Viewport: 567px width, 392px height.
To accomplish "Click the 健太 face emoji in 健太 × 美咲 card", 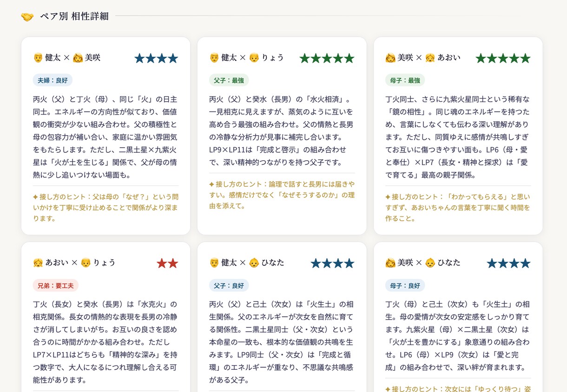I will (38, 58).
